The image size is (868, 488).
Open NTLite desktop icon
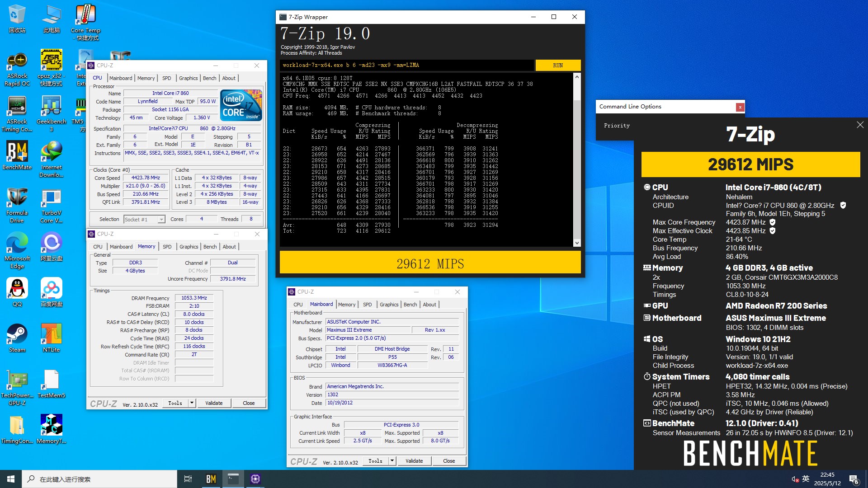(51, 338)
